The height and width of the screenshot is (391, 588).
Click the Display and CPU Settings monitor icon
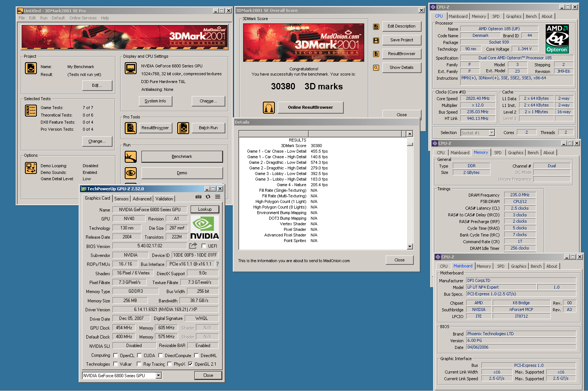pos(131,68)
